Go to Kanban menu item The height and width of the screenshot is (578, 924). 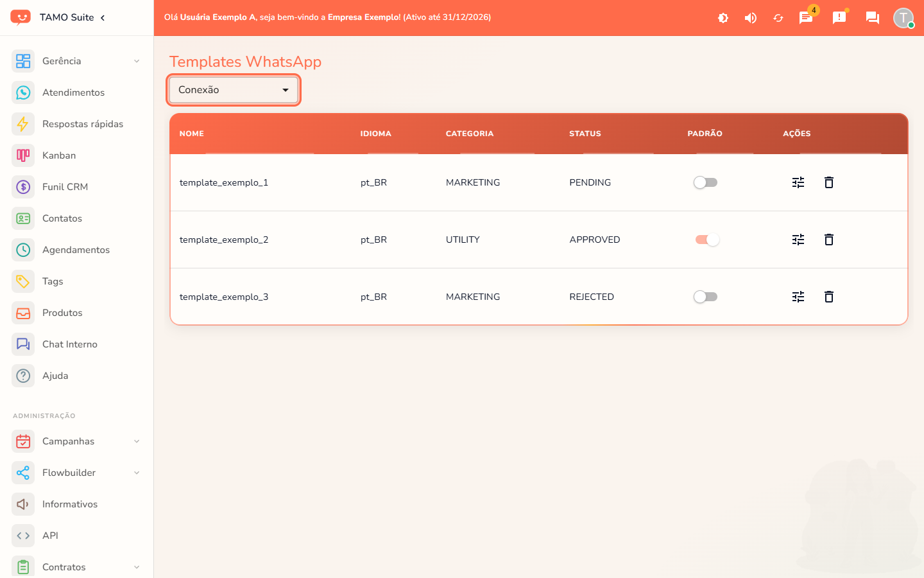tap(77, 155)
